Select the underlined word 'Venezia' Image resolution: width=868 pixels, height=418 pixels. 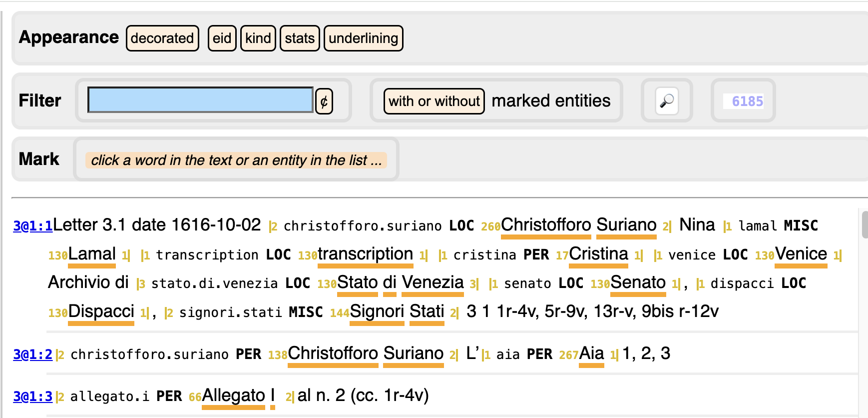click(x=433, y=282)
